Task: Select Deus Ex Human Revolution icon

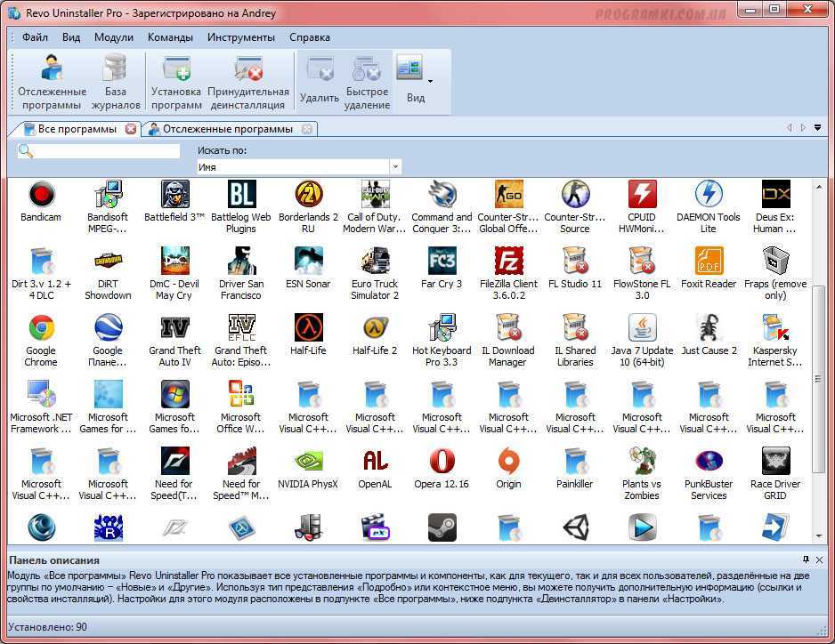Action: [x=775, y=194]
